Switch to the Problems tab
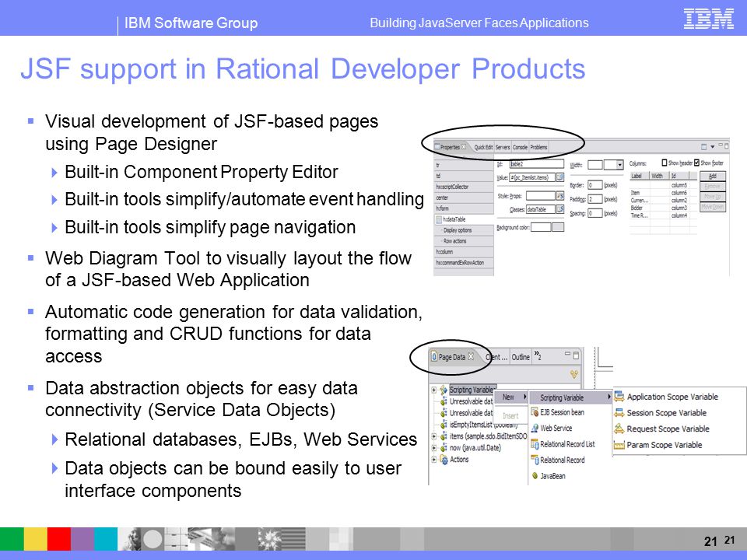This screenshot has width=747, height=560. click(x=538, y=147)
